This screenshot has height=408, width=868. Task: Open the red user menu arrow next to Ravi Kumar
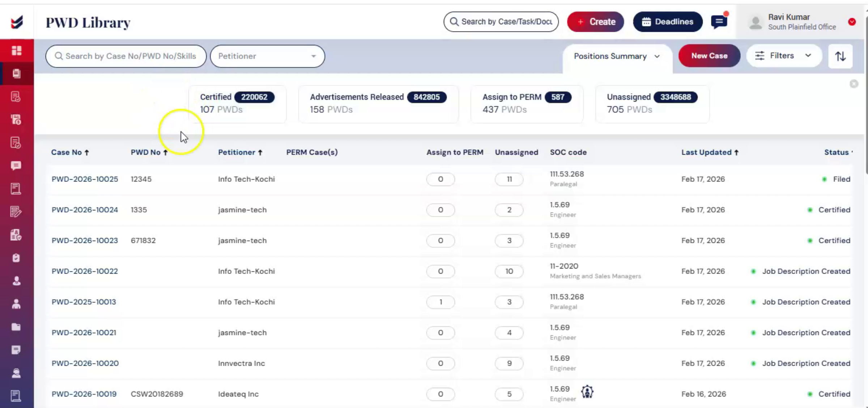point(852,22)
